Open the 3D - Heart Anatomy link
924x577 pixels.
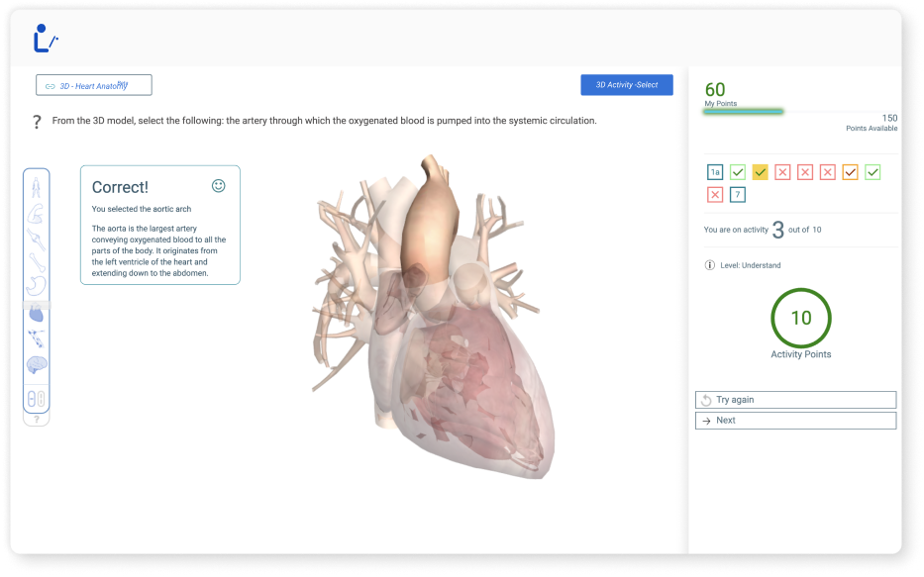click(x=94, y=85)
